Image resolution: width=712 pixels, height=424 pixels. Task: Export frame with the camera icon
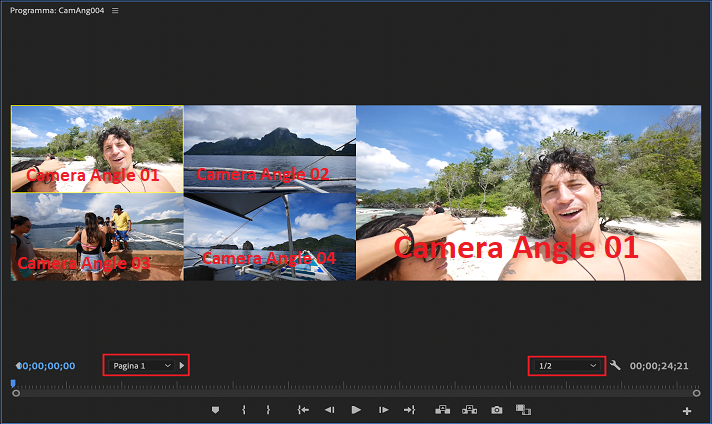tap(497, 410)
